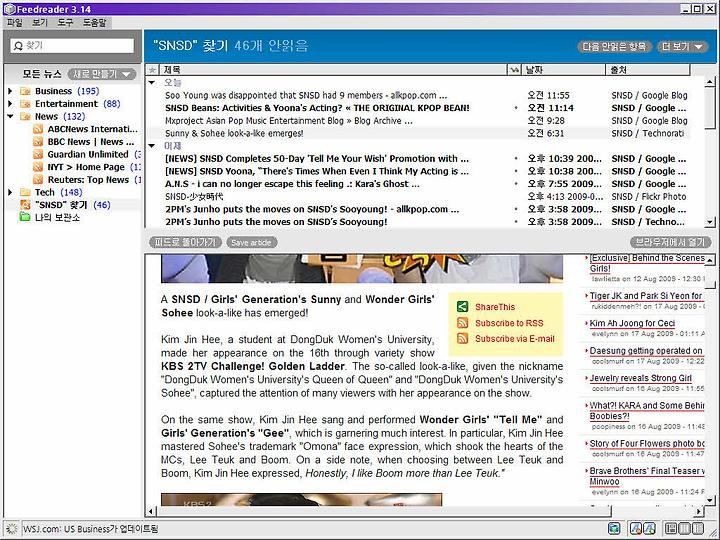Open the Subscribe to RSS link
The height and width of the screenshot is (540, 720).
(509, 323)
